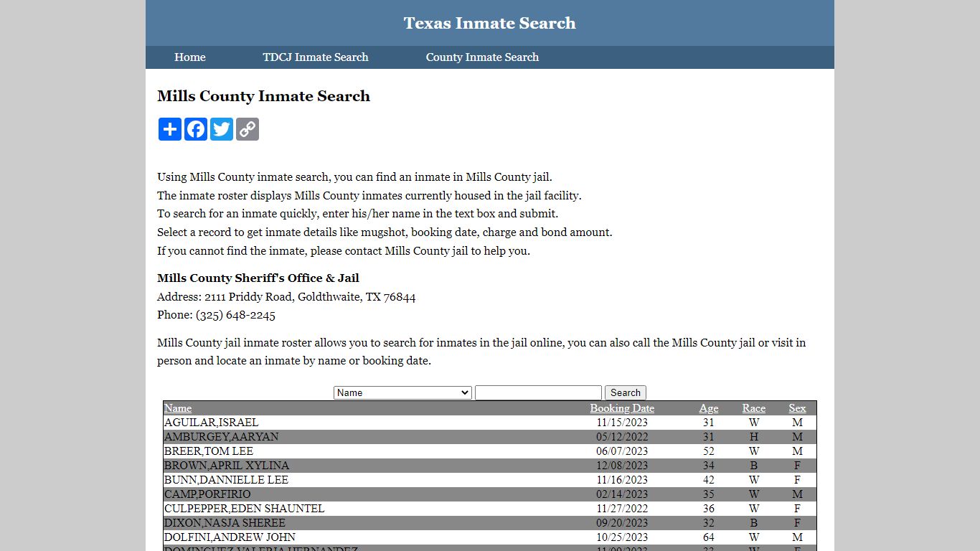The height and width of the screenshot is (551, 980).
Task: Click booking date 09/20/2023
Action: click(622, 523)
